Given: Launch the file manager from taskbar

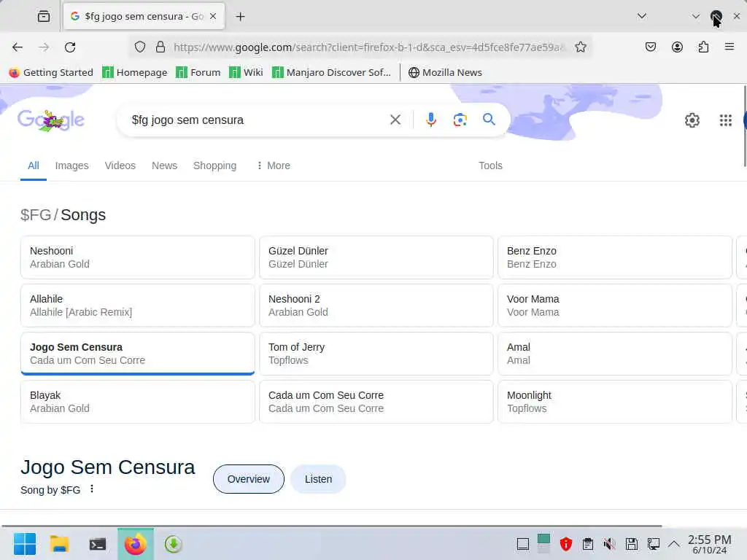Looking at the screenshot, I should pos(60,544).
